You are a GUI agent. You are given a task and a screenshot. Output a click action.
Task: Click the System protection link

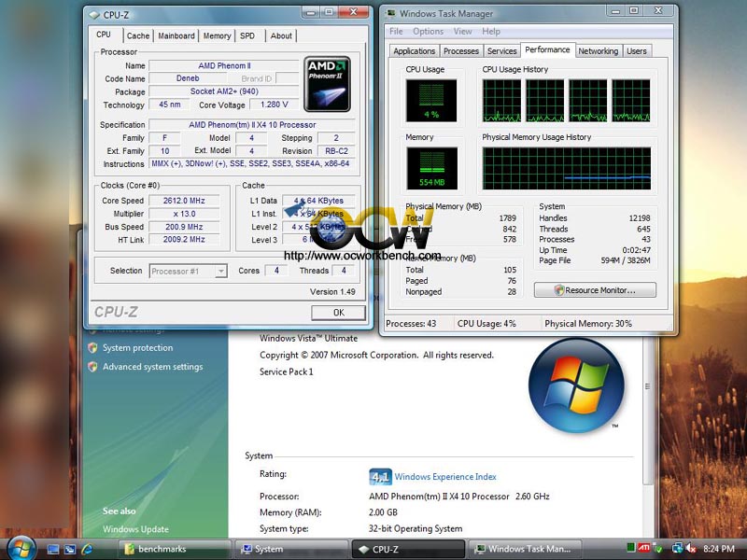pyautogui.click(x=137, y=347)
